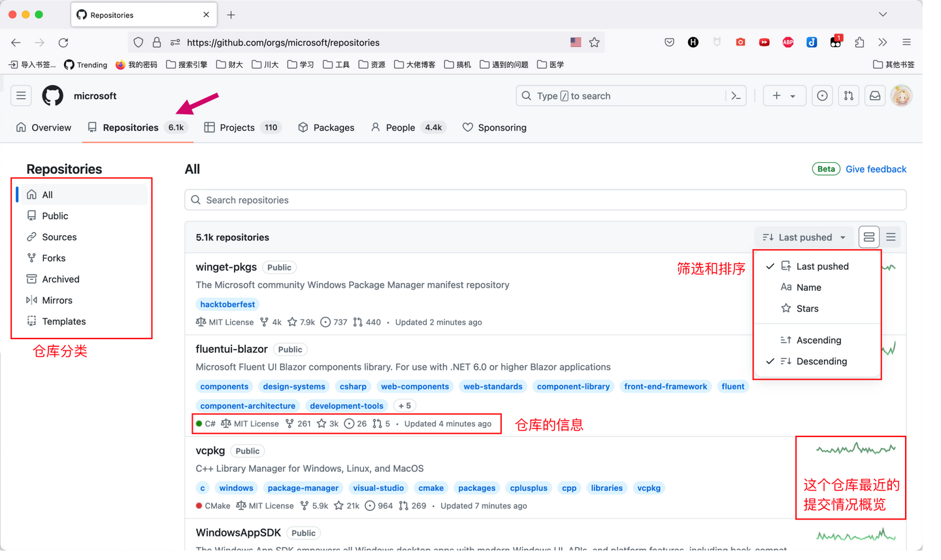Switch to the expanded card list view
The image size is (941, 560).
868,237
